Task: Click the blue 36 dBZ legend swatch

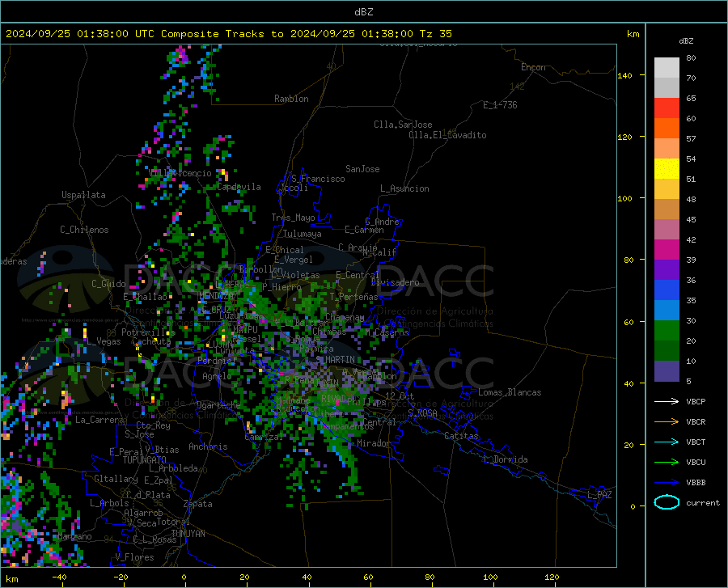Action: 667,290
